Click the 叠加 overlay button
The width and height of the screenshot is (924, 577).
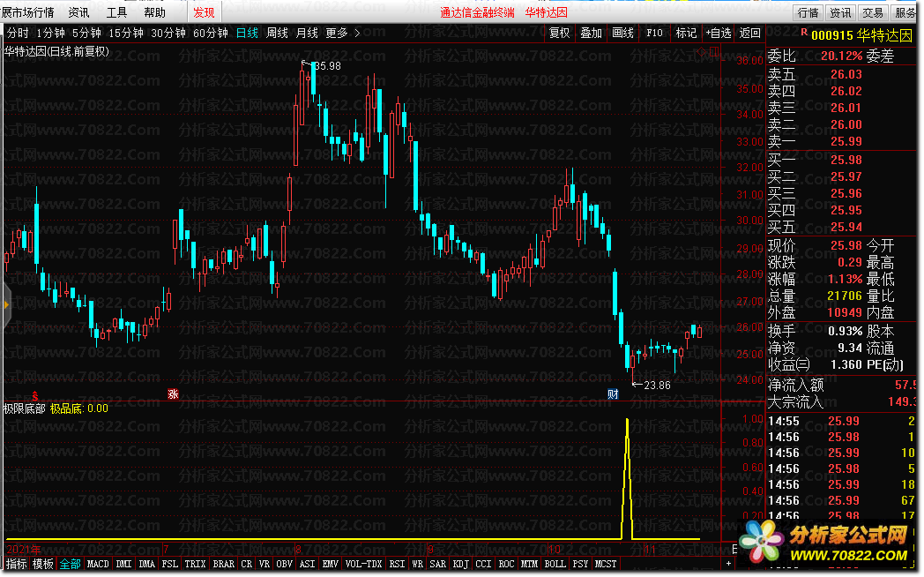click(591, 33)
